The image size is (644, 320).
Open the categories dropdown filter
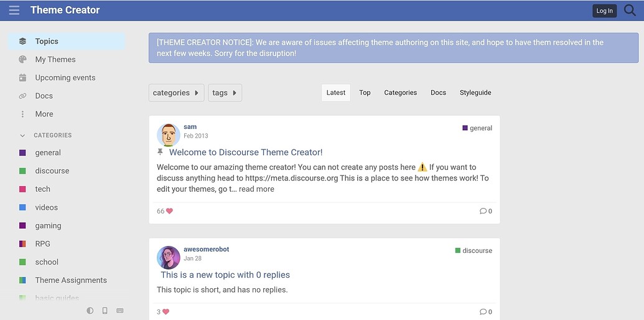click(x=176, y=93)
